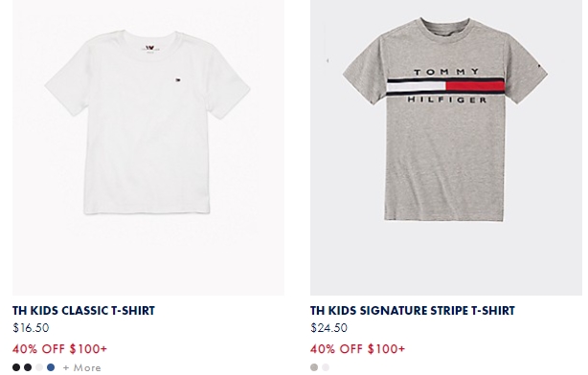Click the small flag logo on the white shirt chest
588x375 pixels.
(177, 79)
